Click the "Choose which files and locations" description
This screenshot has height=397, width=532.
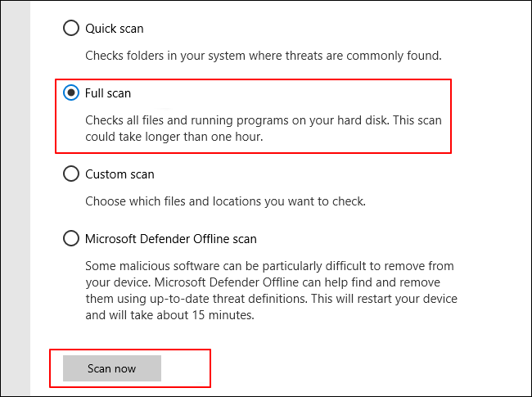point(225,201)
